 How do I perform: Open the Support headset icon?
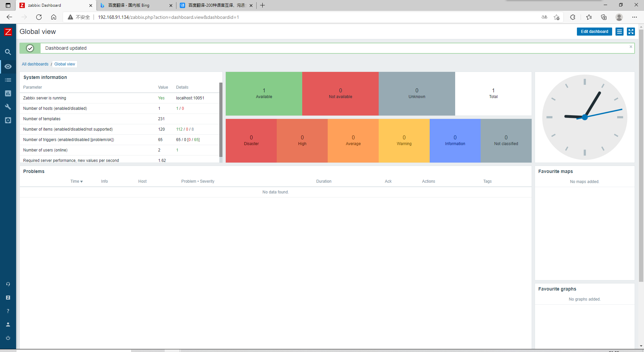click(8, 284)
